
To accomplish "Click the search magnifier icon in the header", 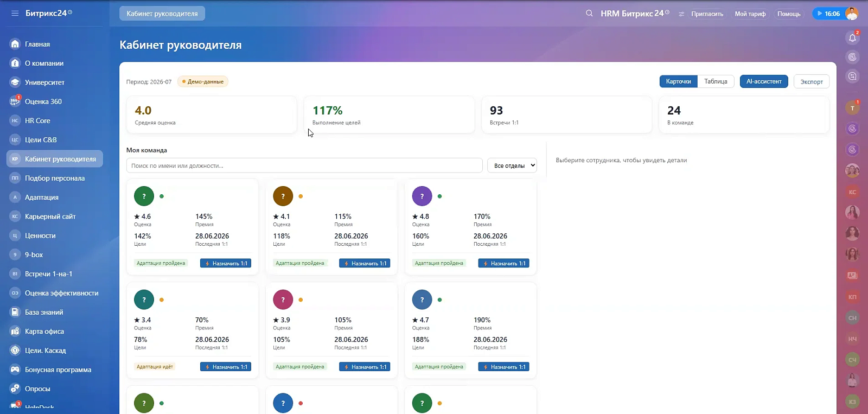I will pyautogui.click(x=589, y=13).
